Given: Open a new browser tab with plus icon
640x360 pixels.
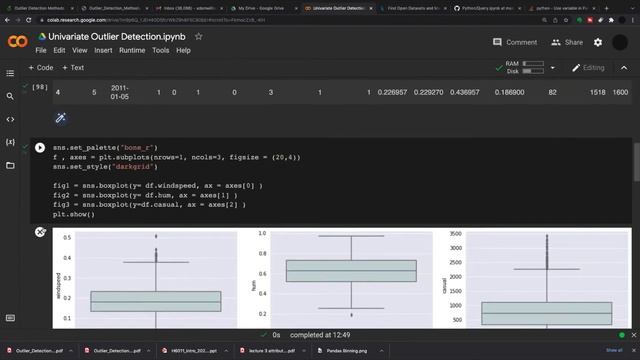Looking at the screenshot, I should point(607,8).
